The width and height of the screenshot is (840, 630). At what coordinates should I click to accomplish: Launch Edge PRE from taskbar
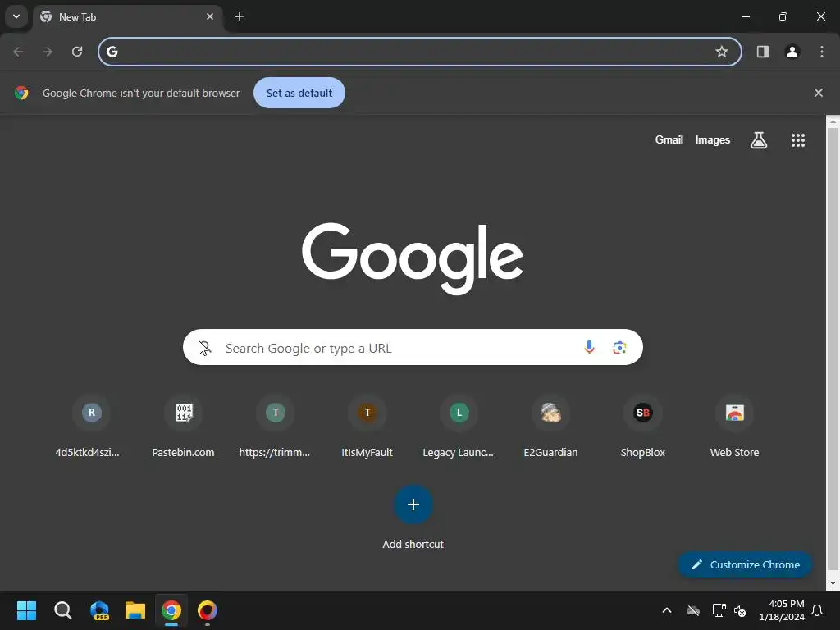(x=99, y=610)
